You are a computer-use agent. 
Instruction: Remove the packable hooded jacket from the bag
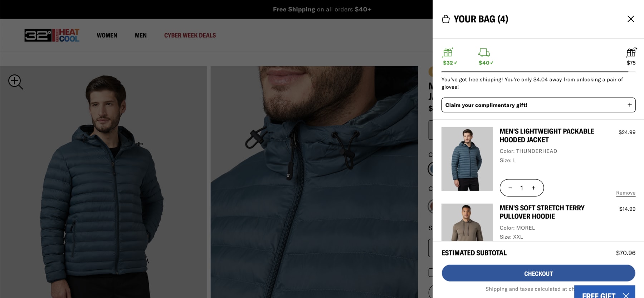(x=625, y=193)
